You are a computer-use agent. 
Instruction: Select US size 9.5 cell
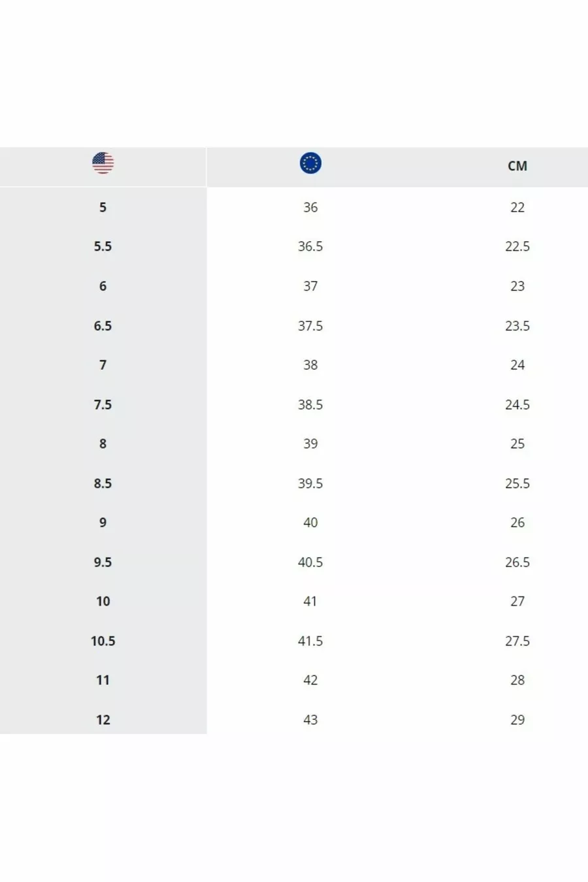coord(103,562)
